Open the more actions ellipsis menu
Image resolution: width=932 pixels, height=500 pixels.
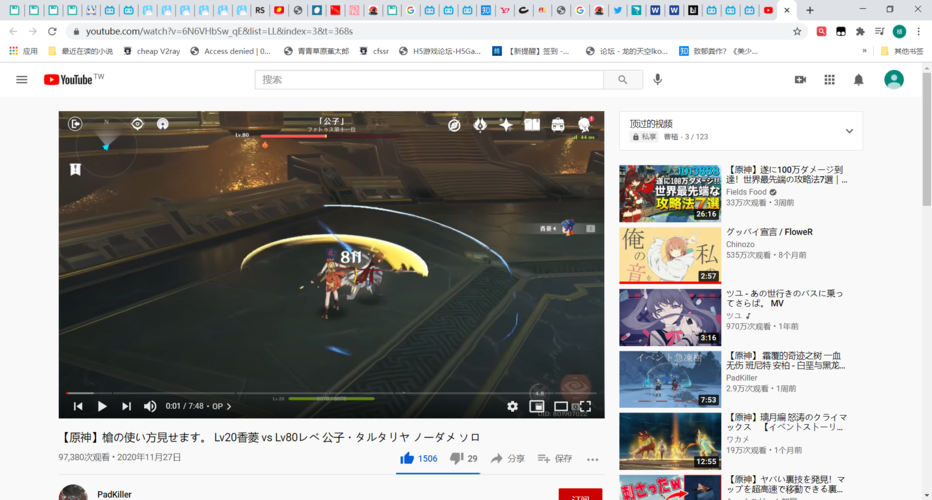coord(592,459)
